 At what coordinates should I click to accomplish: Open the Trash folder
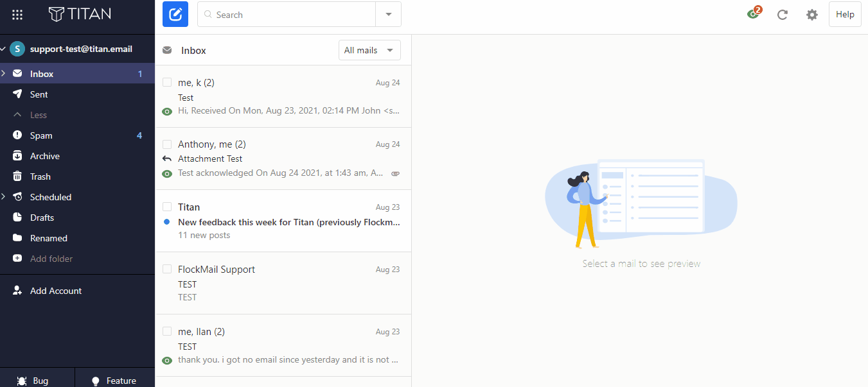click(x=77, y=176)
